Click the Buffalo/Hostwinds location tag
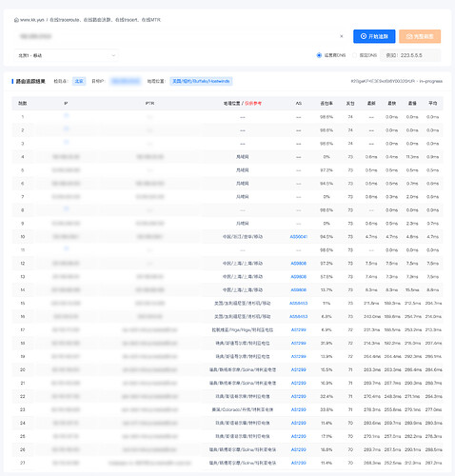 tap(201, 81)
